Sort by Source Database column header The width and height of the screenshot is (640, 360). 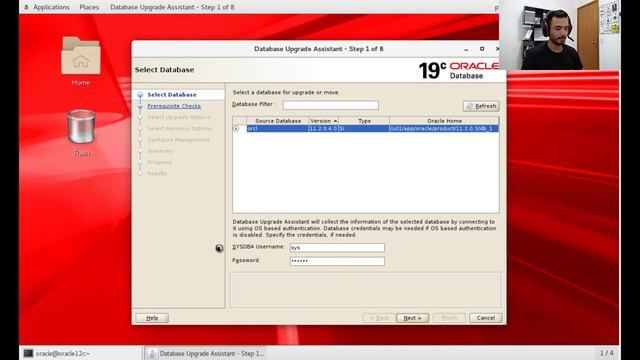tap(278, 121)
